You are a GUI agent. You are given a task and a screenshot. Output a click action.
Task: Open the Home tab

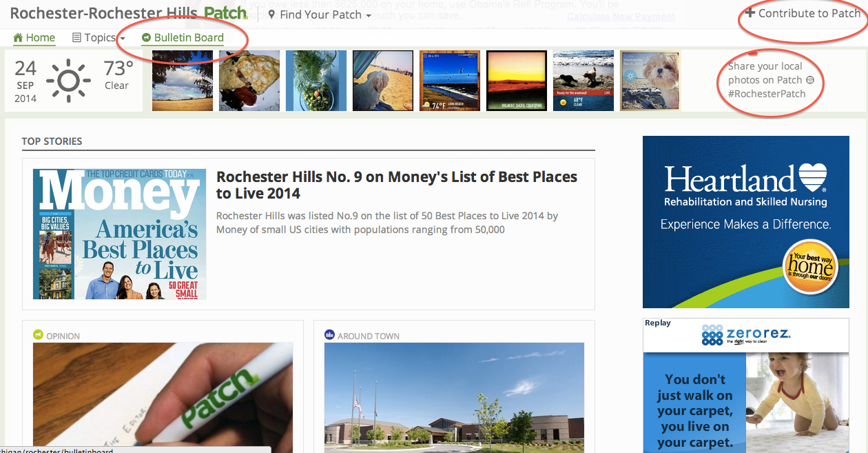(x=34, y=38)
